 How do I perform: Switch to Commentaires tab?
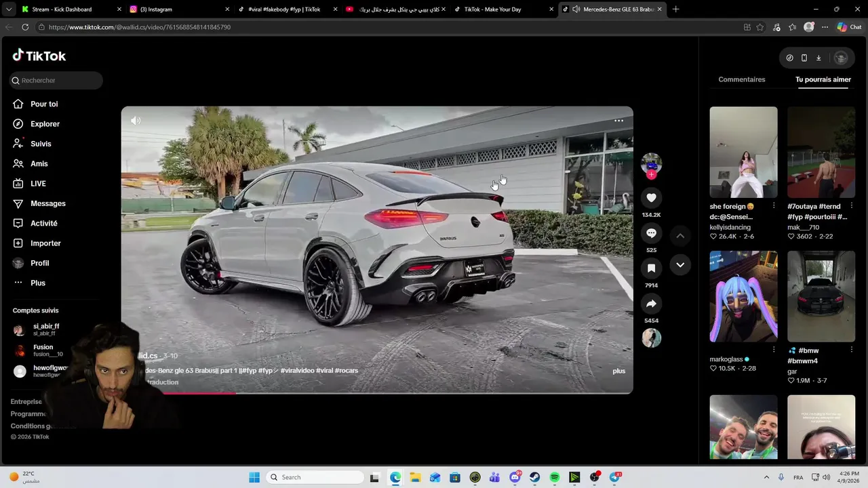point(742,79)
